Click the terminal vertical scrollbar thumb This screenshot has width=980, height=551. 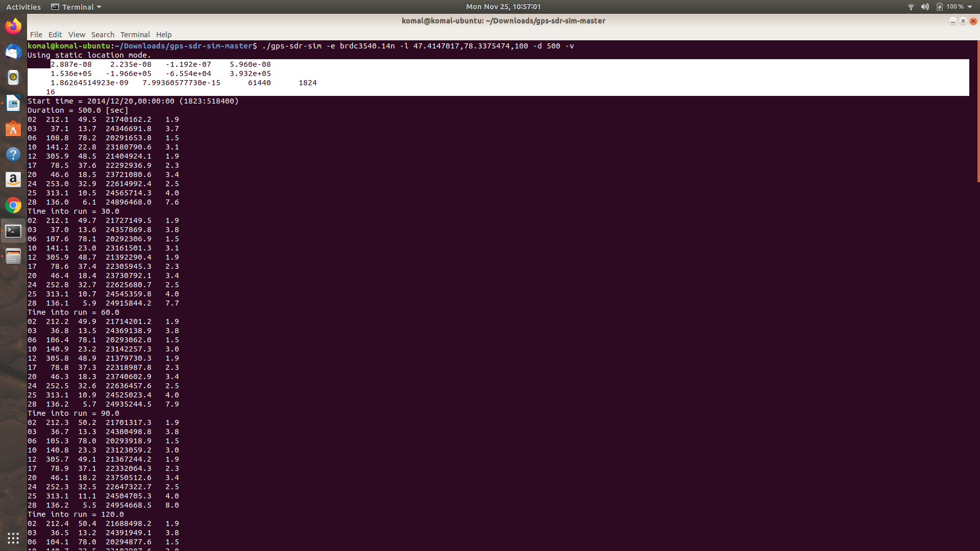click(x=978, y=111)
